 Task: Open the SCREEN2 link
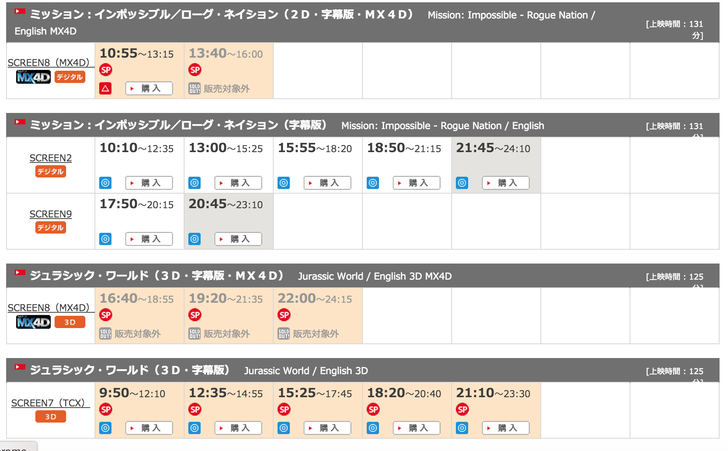[51, 158]
